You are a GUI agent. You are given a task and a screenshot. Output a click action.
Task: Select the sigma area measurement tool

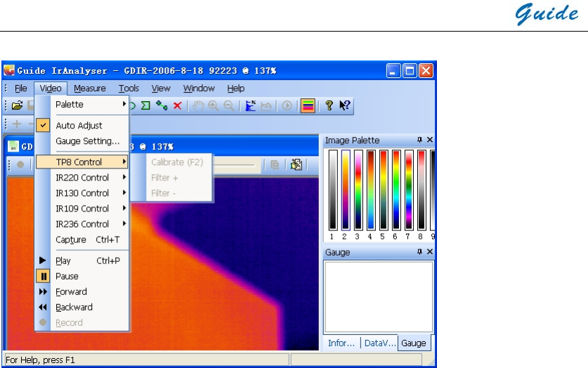[145, 105]
